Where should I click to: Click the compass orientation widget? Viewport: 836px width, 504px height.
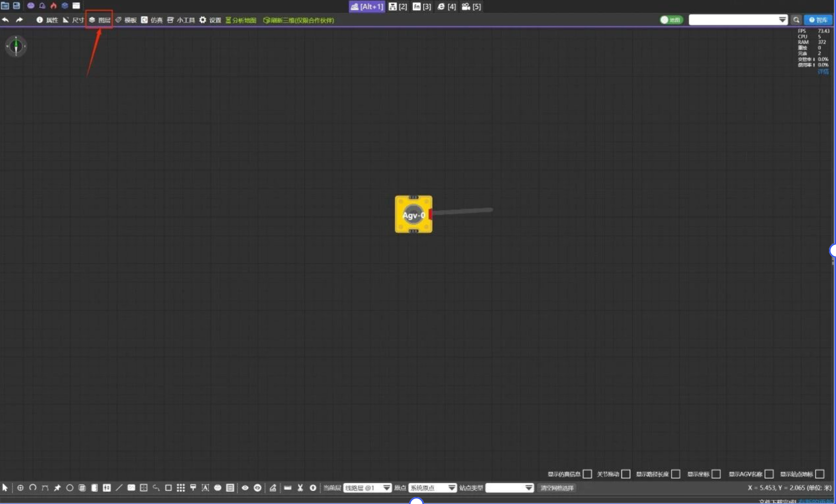coord(16,46)
